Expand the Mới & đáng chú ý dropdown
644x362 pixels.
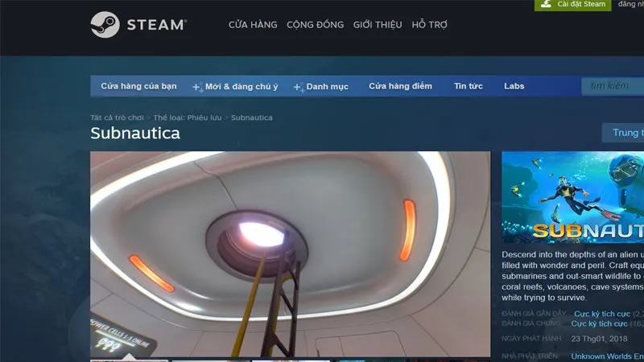tap(242, 87)
